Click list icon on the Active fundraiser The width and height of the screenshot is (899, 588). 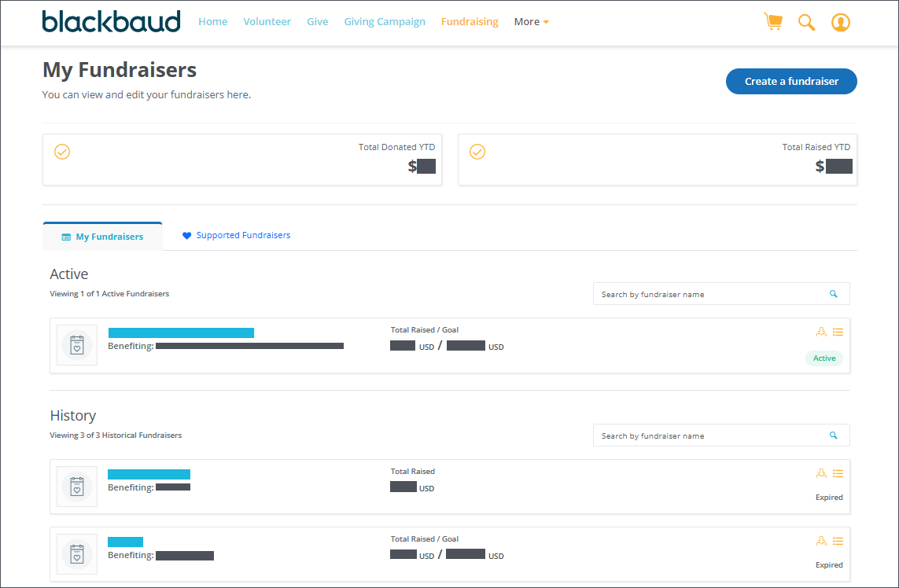(x=838, y=332)
